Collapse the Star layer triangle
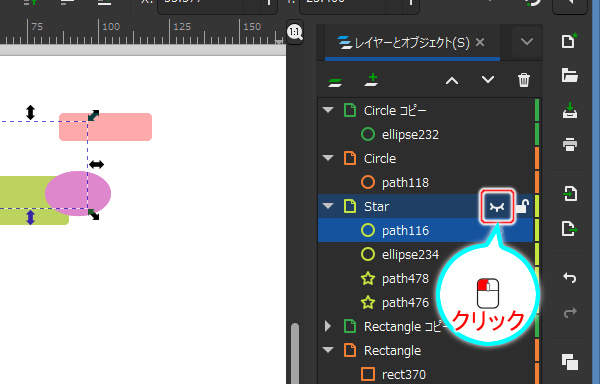The image size is (600, 384). 328,206
